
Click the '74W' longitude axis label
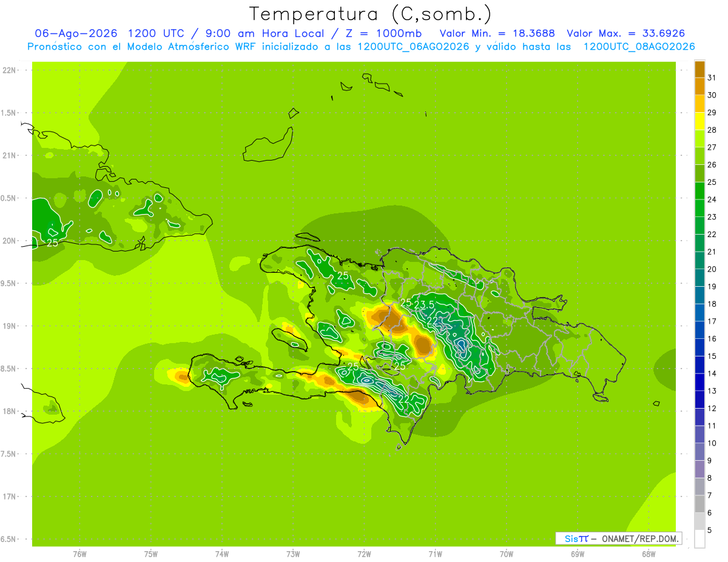tap(222, 554)
